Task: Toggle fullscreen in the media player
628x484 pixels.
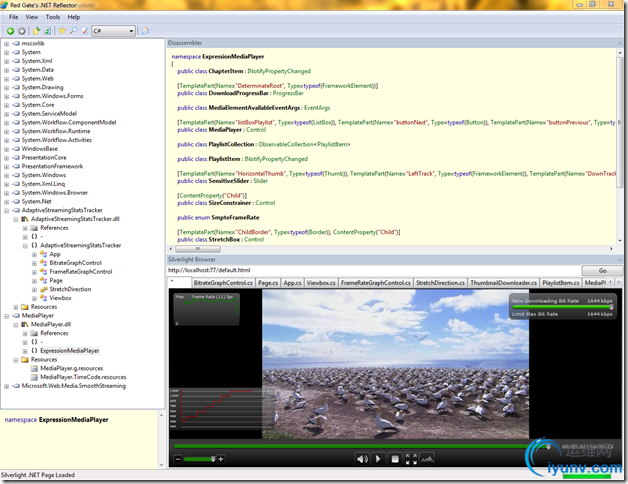Action: (411, 459)
